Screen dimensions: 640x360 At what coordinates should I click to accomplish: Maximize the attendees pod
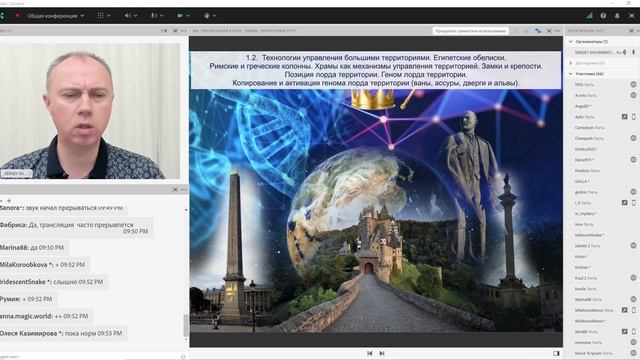[632, 31]
